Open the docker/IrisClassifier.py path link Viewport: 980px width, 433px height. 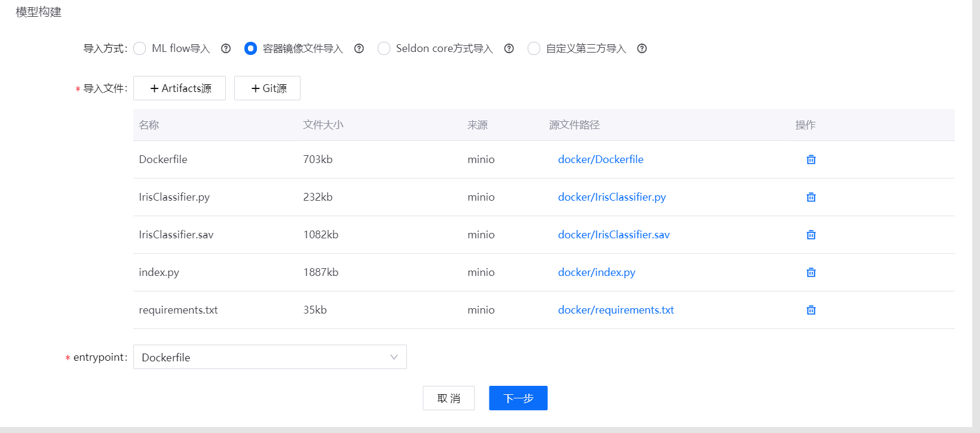tap(612, 197)
